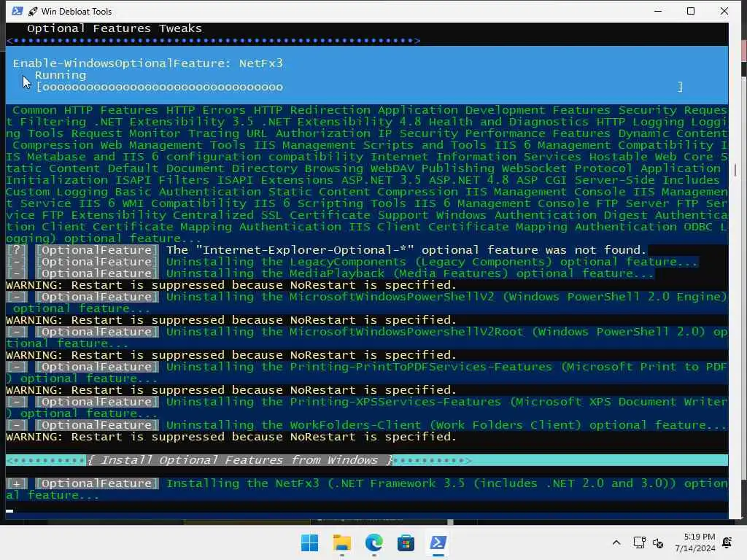The height and width of the screenshot is (560, 747).
Task: Open the network status tray icon
Action: click(x=639, y=542)
